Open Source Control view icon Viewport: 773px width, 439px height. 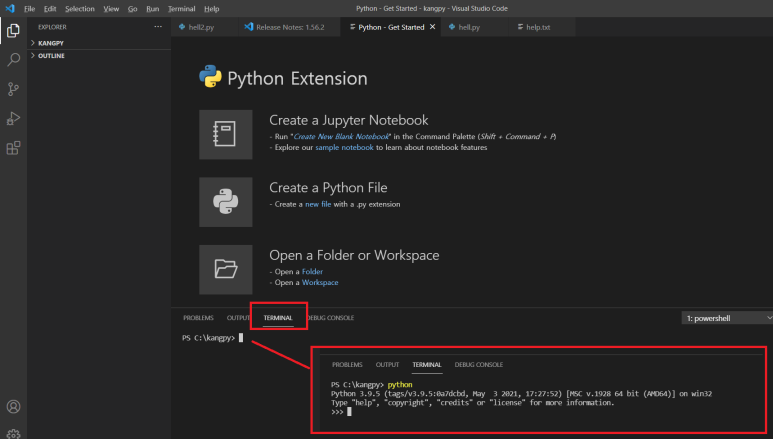click(13, 89)
